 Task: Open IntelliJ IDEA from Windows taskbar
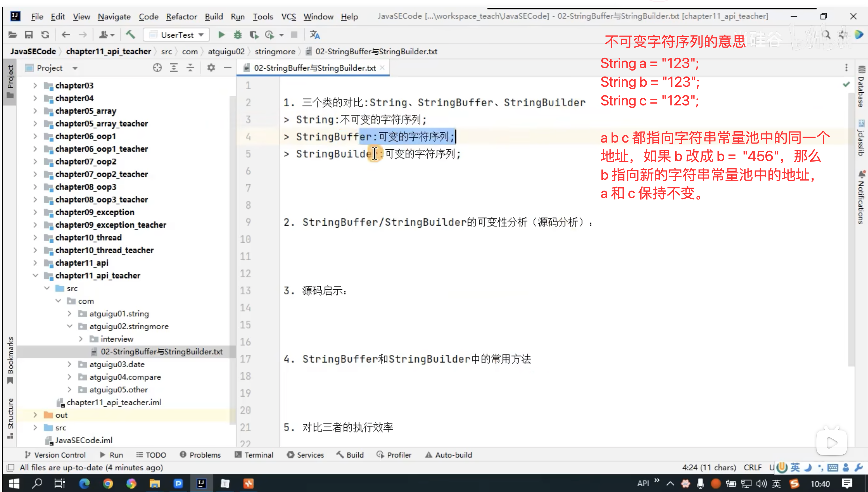[201, 483]
